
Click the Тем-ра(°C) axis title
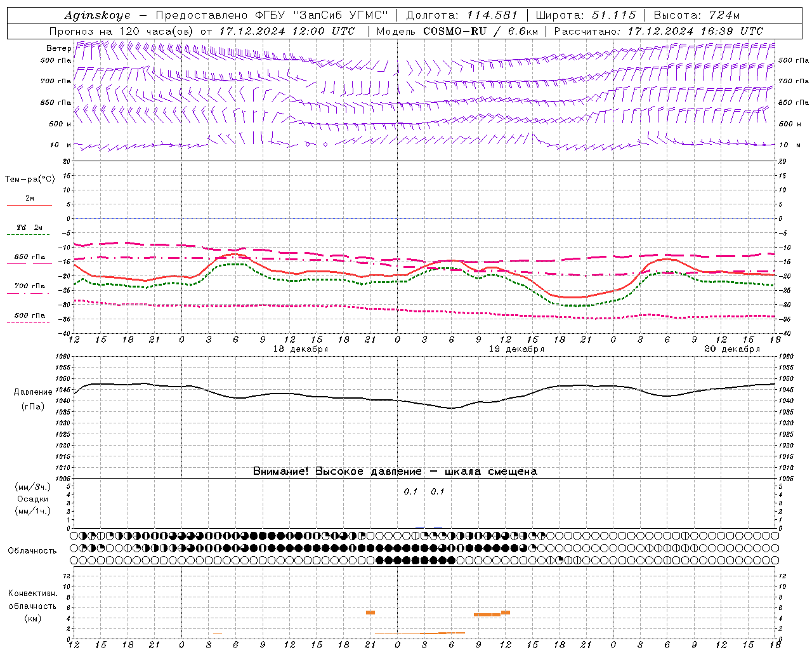(x=30, y=180)
